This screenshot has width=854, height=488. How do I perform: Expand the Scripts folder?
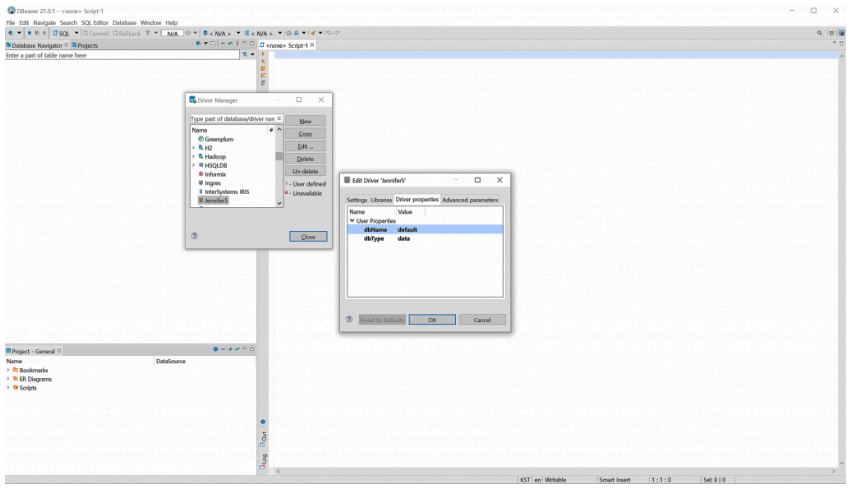(8, 388)
